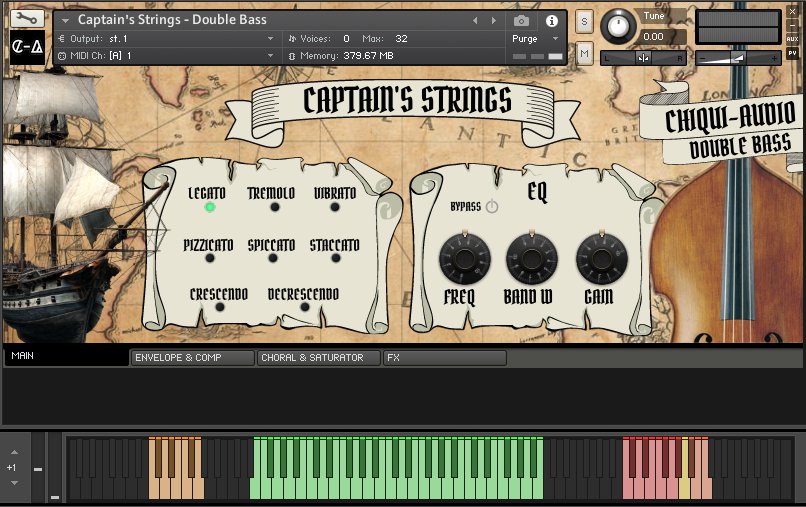Open the Choral & Saturator tab
The width and height of the screenshot is (806, 507).
tap(318, 357)
